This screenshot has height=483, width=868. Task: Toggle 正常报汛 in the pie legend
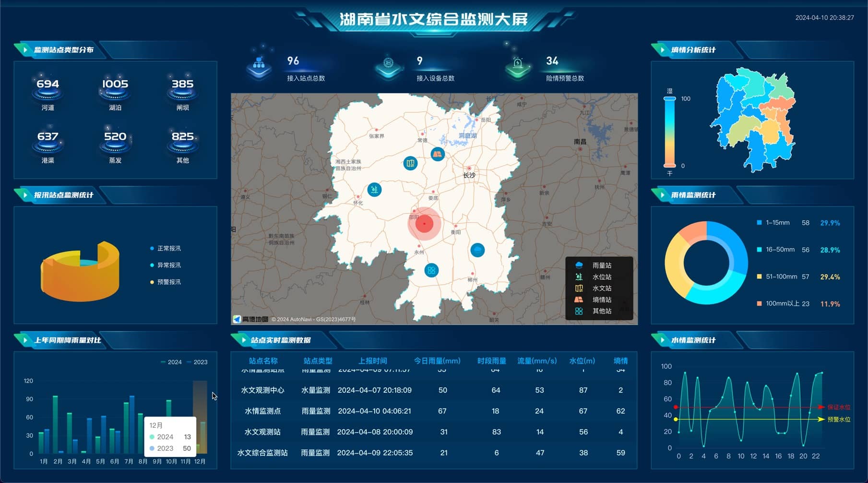point(166,248)
